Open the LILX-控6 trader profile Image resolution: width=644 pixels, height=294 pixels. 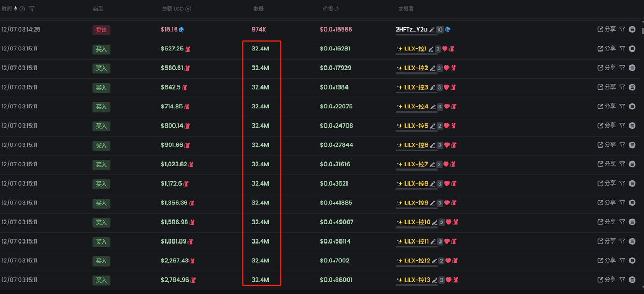(416, 145)
